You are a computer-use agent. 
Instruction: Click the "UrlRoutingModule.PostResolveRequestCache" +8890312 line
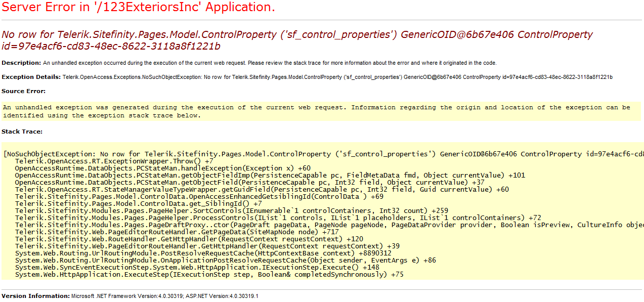203,253
